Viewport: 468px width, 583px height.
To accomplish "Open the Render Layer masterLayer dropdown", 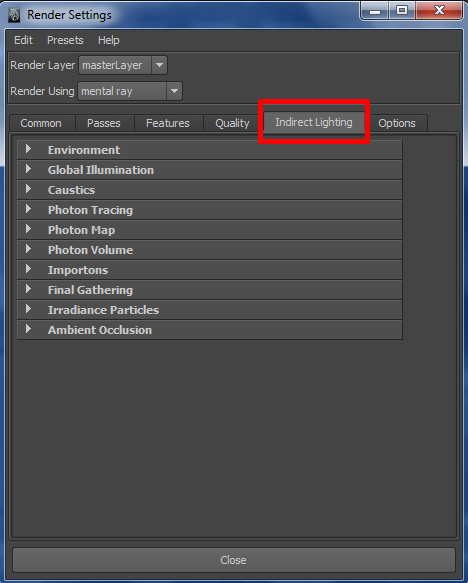I will (123, 65).
